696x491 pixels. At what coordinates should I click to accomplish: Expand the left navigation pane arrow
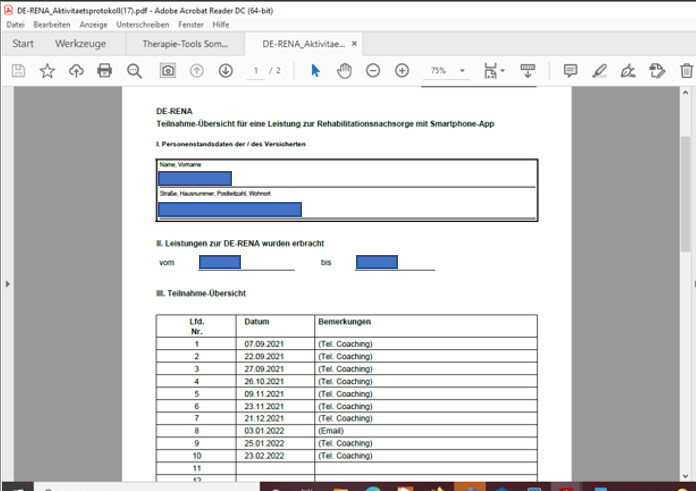[x=6, y=284]
